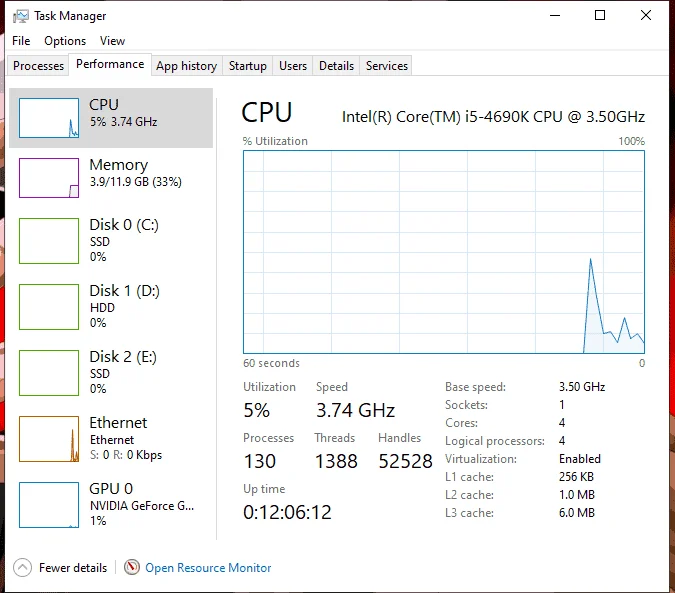
Task: Click the NVIDIA GeForce G... GPU text
Action: tap(142, 506)
